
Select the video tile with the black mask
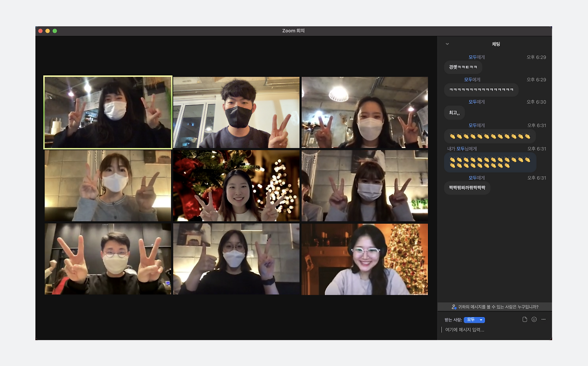(236, 113)
